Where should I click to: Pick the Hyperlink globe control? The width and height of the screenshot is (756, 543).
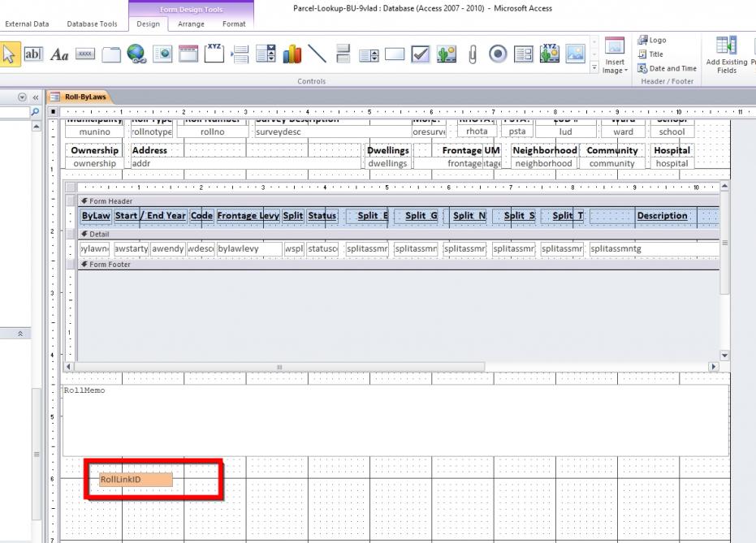[136, 54]
